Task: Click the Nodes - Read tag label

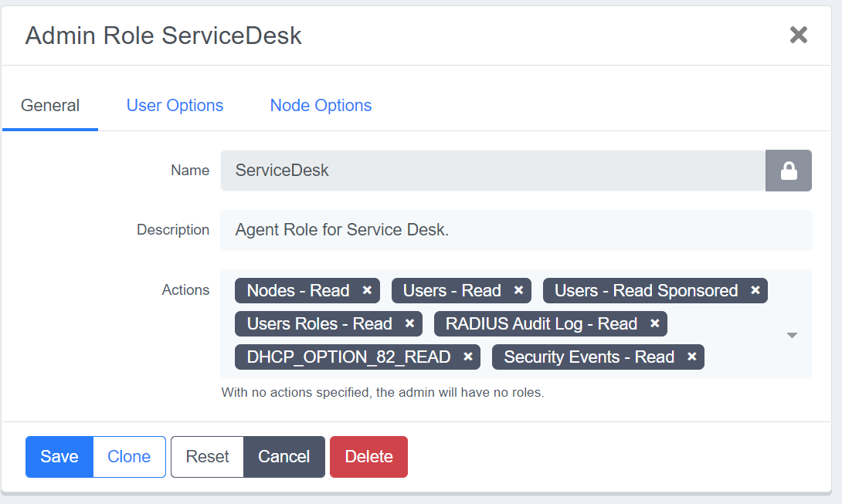Action: point(298,290)
